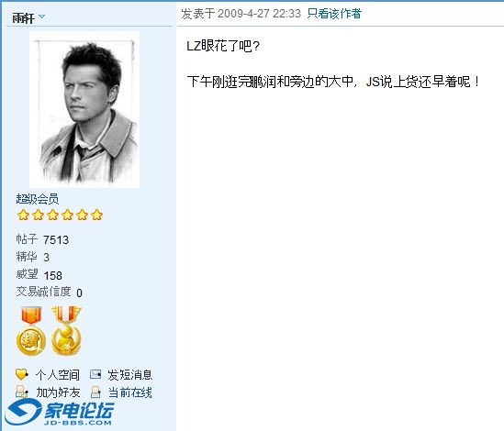Open the 个人空间 link

[x=58, y=375]
